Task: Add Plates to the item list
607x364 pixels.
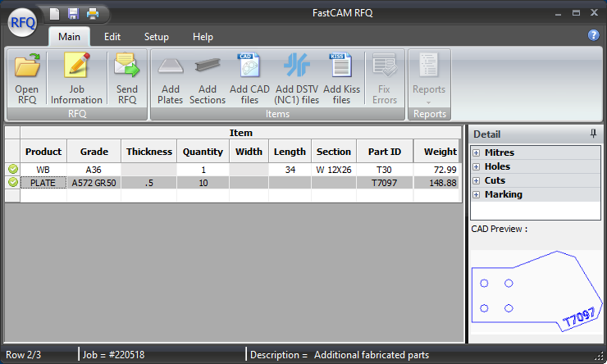Action: 171,79
